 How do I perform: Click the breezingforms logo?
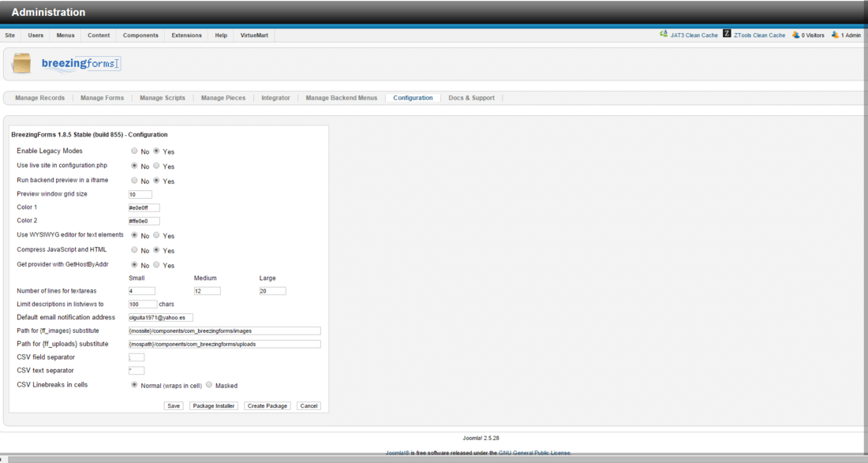pyautogui.click(x=80, y=64)
